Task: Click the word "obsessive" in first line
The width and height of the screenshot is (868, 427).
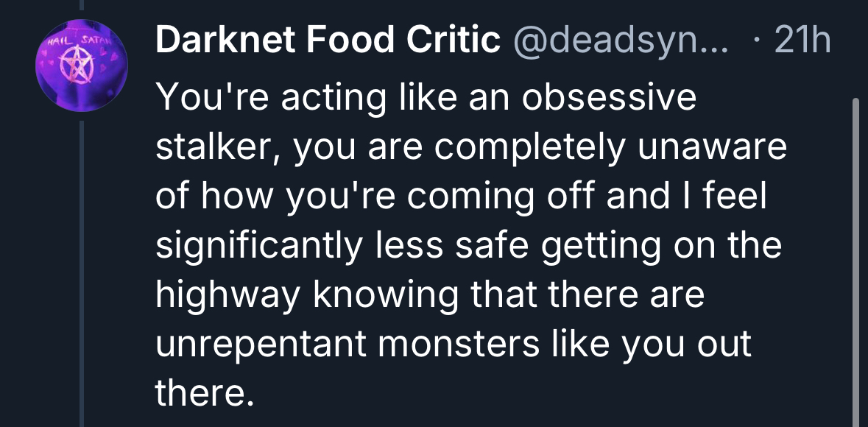Action: 609,98
